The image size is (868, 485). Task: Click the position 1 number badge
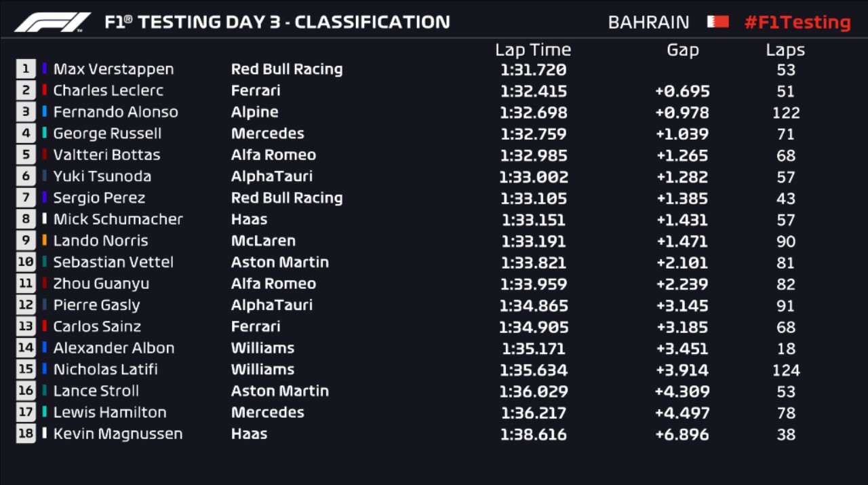click(26, 69)
